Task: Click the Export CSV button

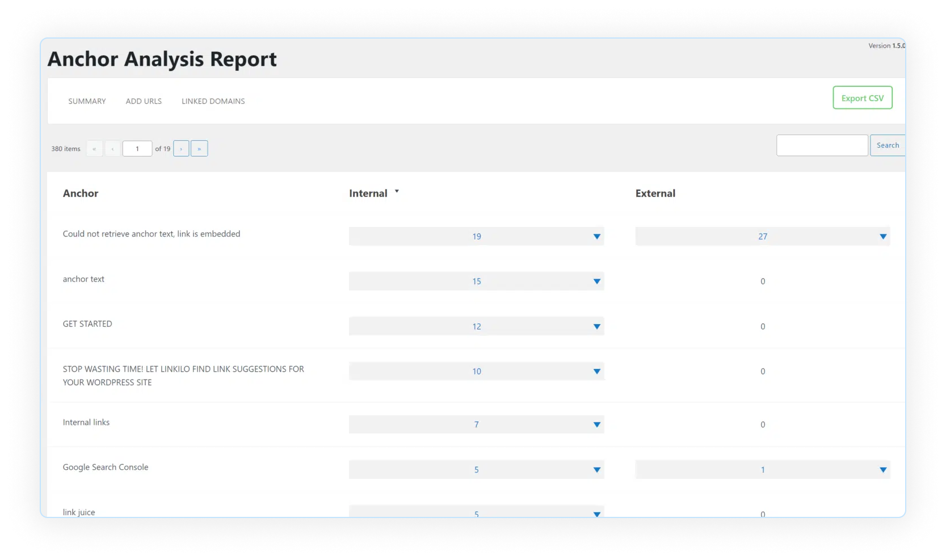Action: (x=862, y=98)
